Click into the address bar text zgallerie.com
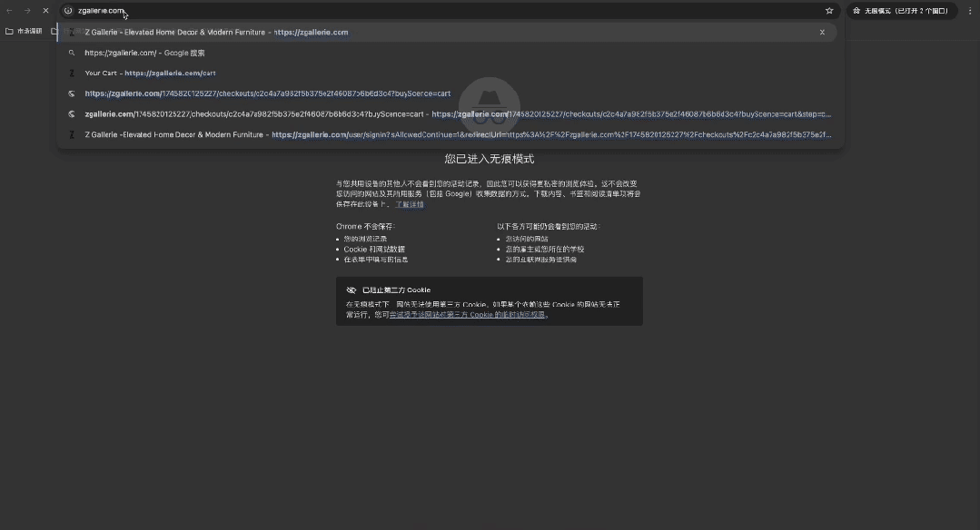 point(100,11)
